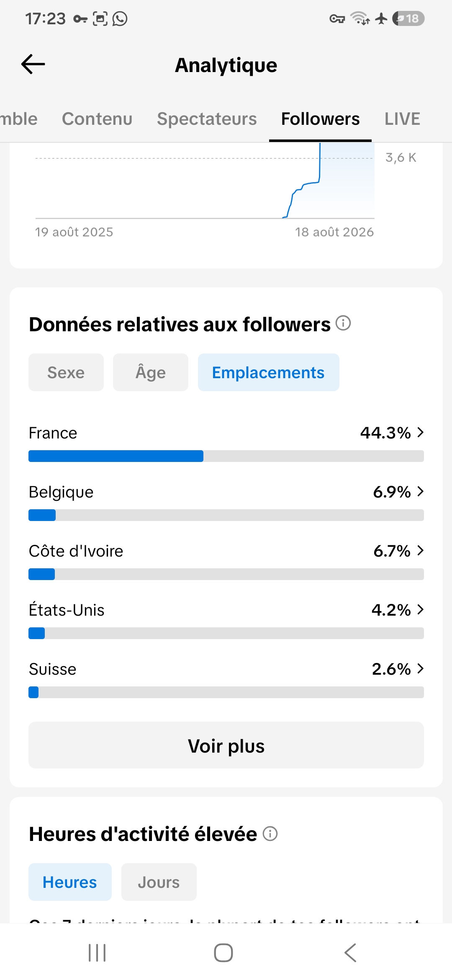Expand États-Unis location details chevron
Image resolution: width=452 pixels, height=980 pixels.
421,610
